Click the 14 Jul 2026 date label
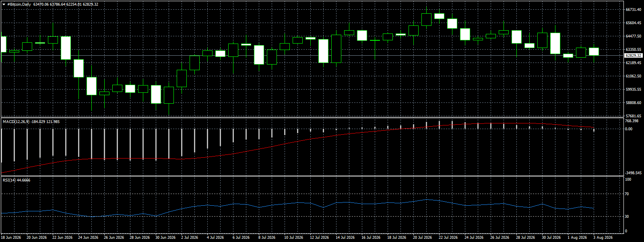 tap(346, 238)
